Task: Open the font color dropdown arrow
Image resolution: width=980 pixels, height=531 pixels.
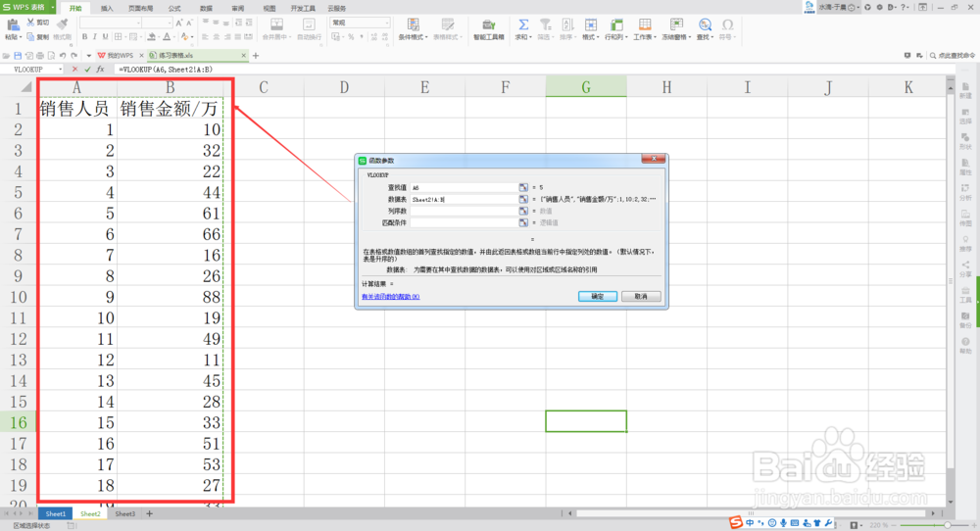Action: point(173,37)
